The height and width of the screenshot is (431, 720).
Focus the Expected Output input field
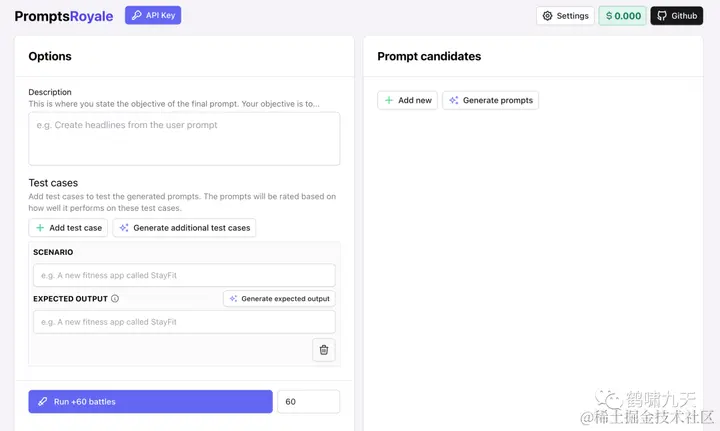click(x=184, y=322)
